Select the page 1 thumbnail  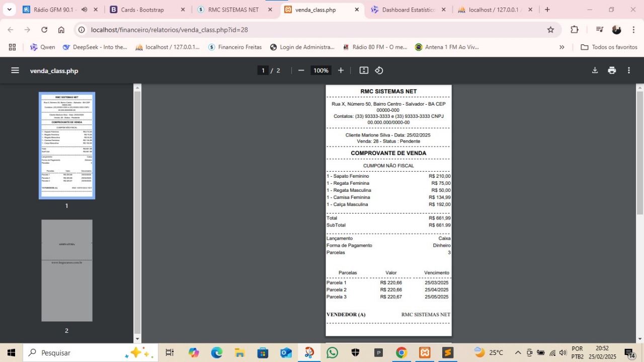pyautogui.click(x=67, y=146)
